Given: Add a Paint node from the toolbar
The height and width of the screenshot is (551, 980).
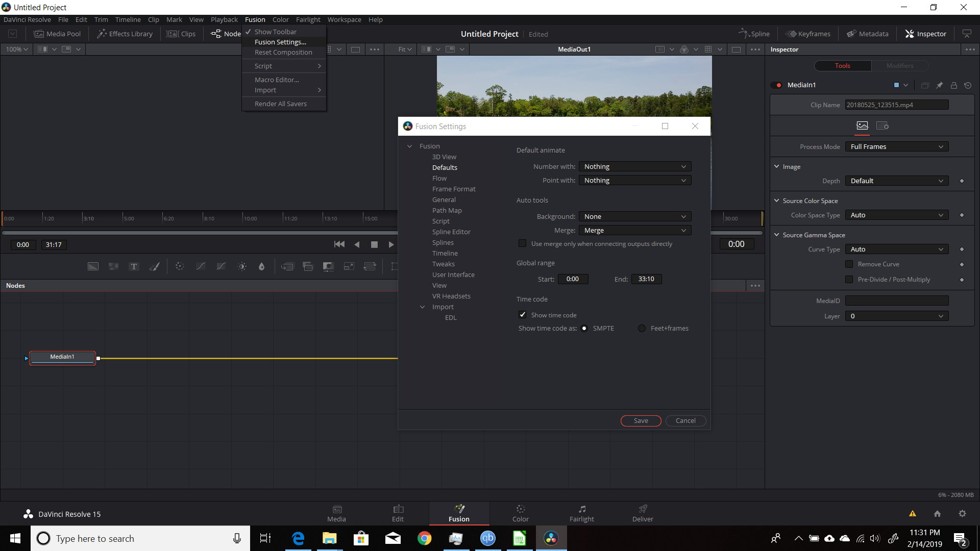Looking at the screenshot, I should pyautogui.click(x=154, y=266).
